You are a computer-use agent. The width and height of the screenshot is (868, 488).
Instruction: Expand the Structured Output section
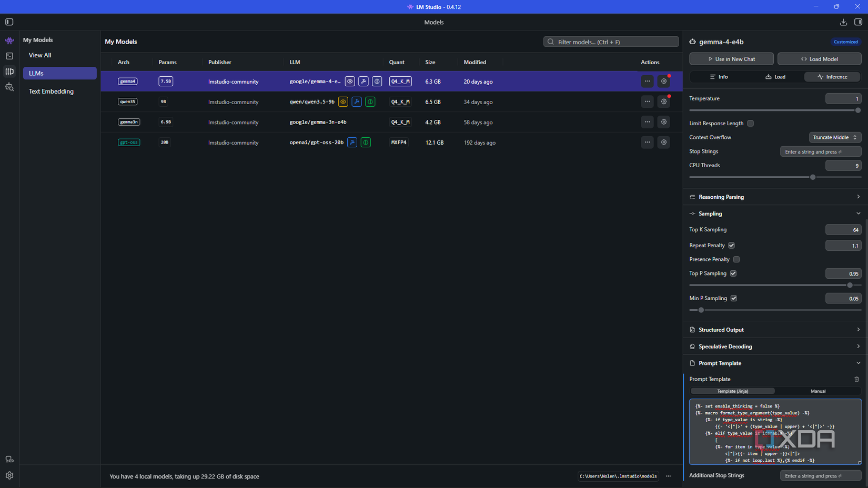point(775,330)
